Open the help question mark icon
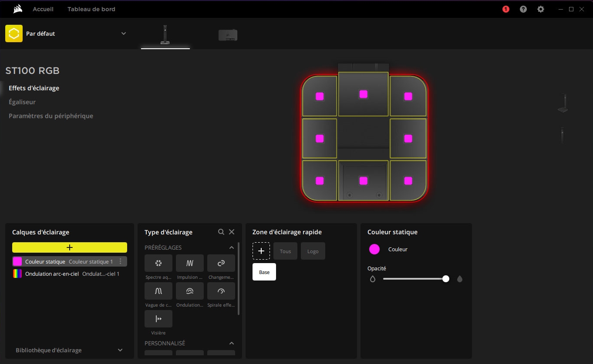Screen dimensions: 593x364 (x=523, y=9)
